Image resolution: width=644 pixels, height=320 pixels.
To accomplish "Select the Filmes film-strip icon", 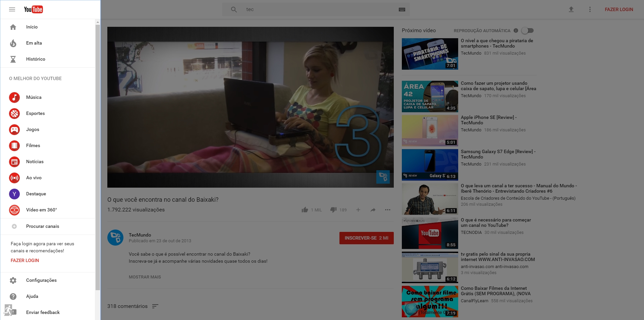I will (x=14, y=146).
